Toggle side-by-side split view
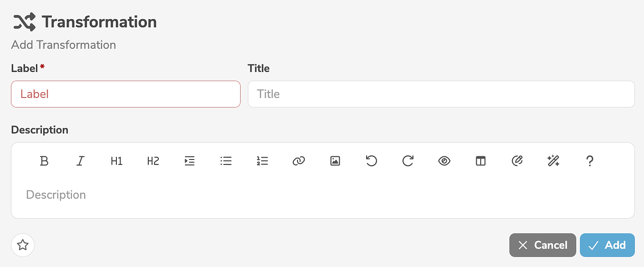The height and width of the screenshot is (267, 644). pyautogui.click(x=481, y=161)
